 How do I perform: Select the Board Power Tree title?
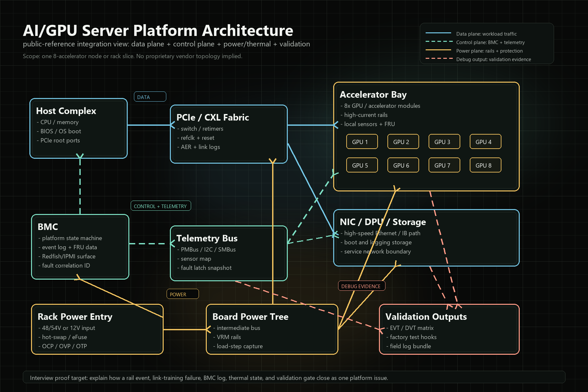pyautogui.click(x=250, y=317)
